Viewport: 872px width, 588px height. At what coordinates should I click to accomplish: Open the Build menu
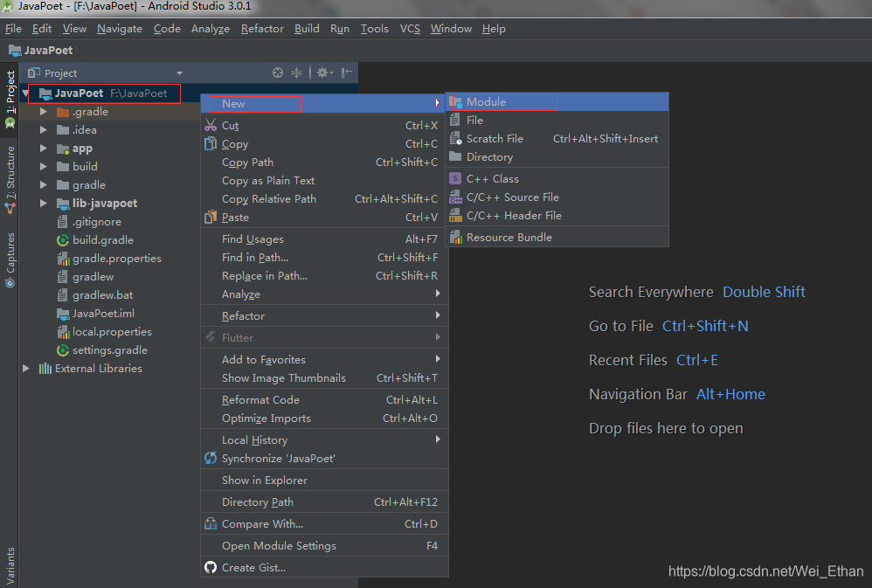pyautogui.click(x=307, y=28)
